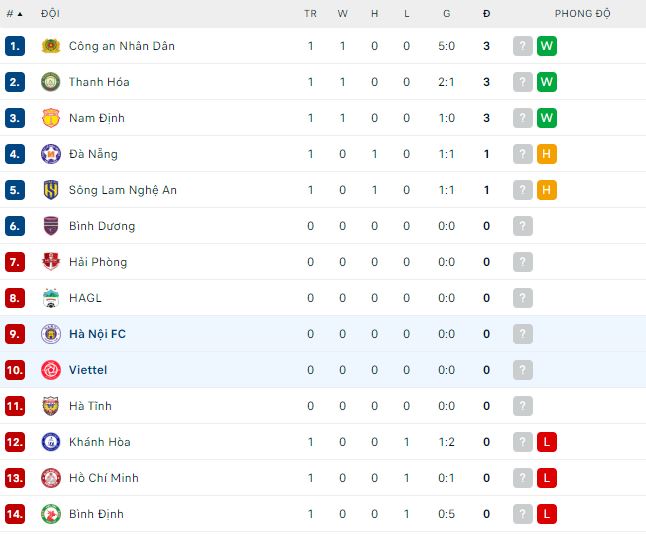This screenshot has height=539, width=646.
Task: Click the Sông Lam Nghệ An crest
Action: (x=50, y=190)
